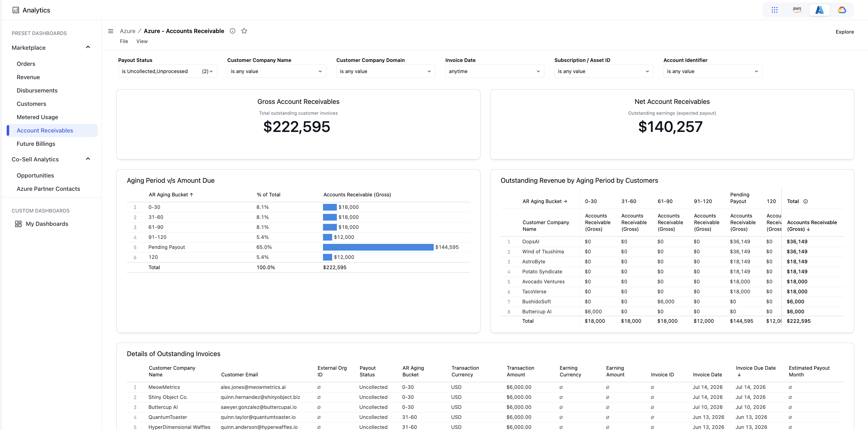Click the Explore button
Viewport: 868px width, 430px height.
(x=844, y=32)
